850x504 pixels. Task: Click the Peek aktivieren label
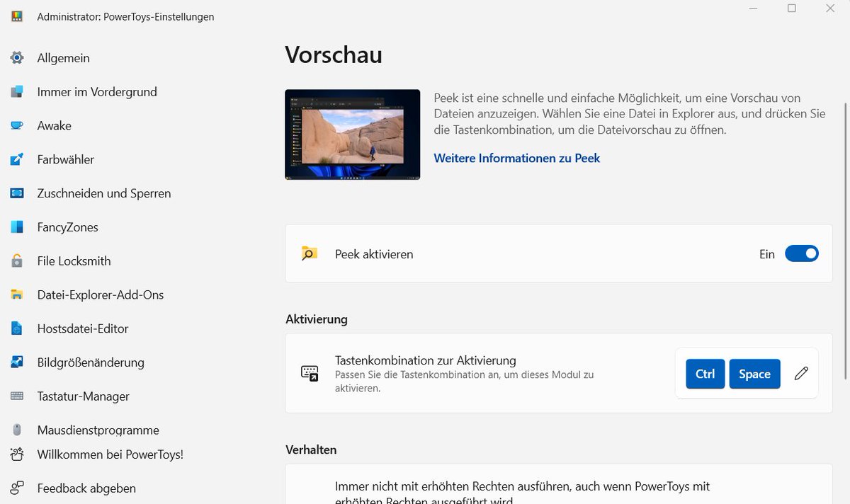pyautogui.click(x=374, y=254)
